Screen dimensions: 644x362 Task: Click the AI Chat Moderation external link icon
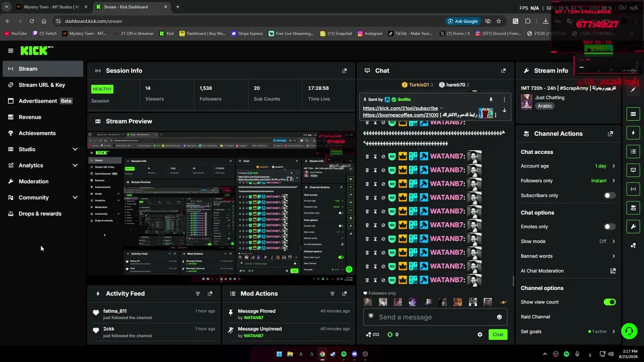pos(613,271)
